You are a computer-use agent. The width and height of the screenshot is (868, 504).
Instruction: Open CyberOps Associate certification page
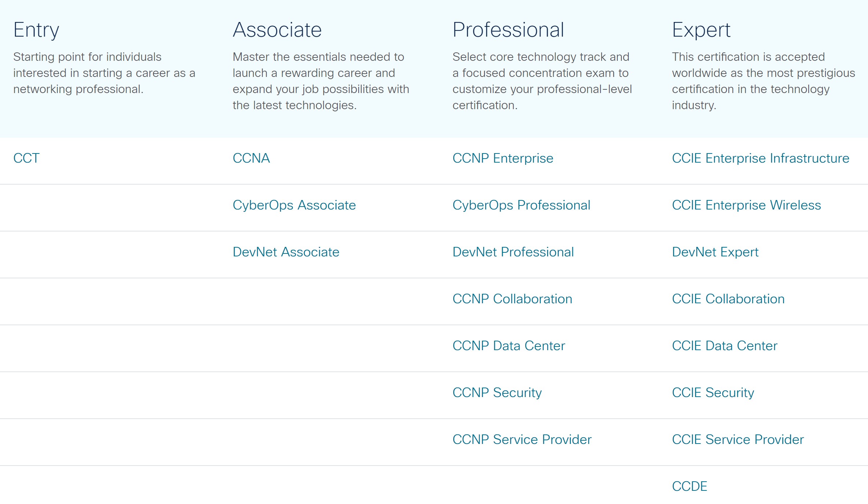pos(294,205)
